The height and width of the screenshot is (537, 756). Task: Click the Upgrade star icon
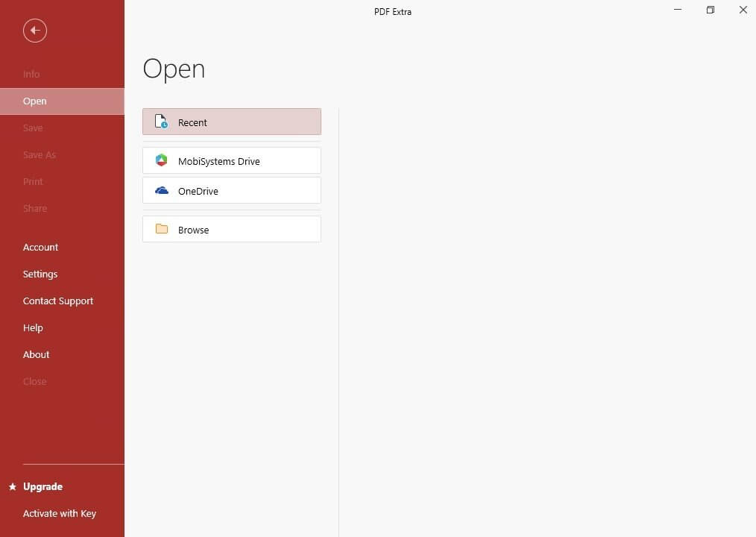point(12,486)
